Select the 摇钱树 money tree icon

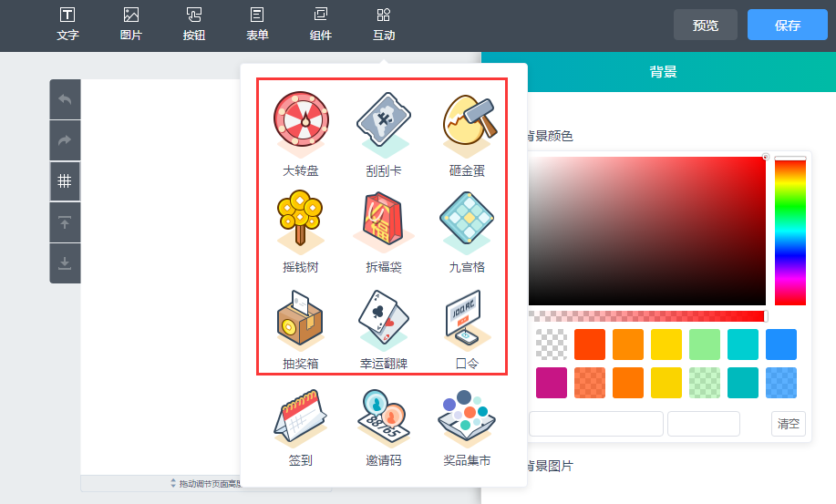pyautogui.click(x=301, y=221)
